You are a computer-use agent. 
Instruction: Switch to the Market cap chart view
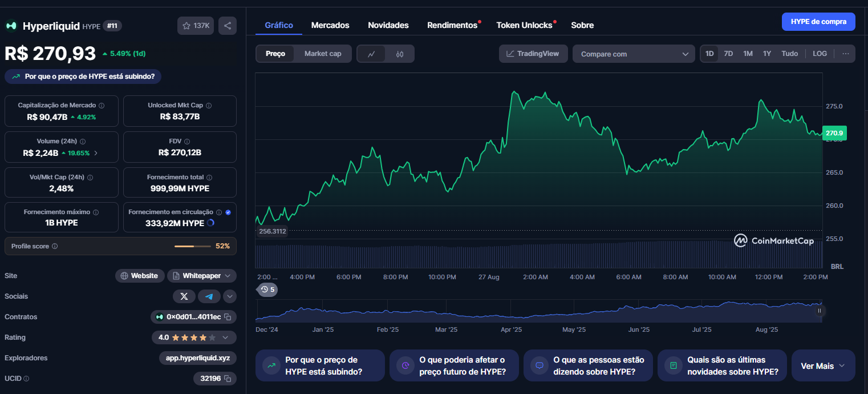point(323,54)
